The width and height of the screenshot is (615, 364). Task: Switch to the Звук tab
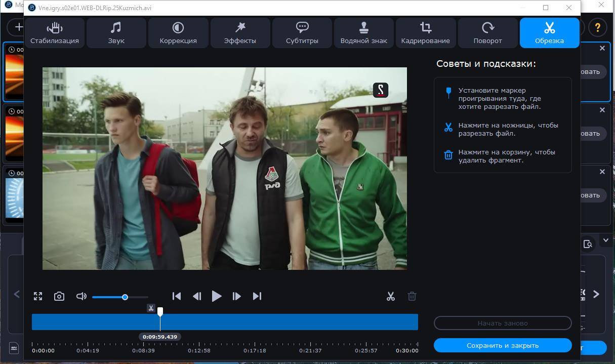[116, 33]
